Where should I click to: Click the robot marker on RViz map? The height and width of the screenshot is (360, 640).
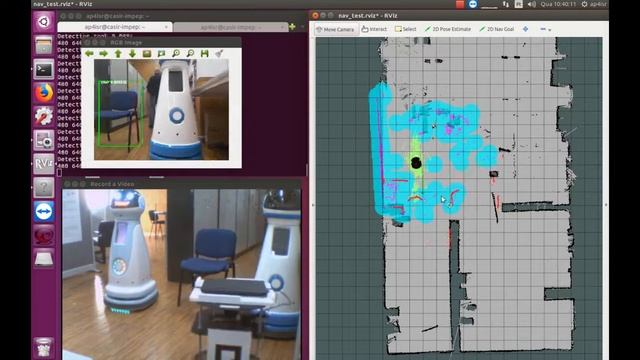click(416, 163)
